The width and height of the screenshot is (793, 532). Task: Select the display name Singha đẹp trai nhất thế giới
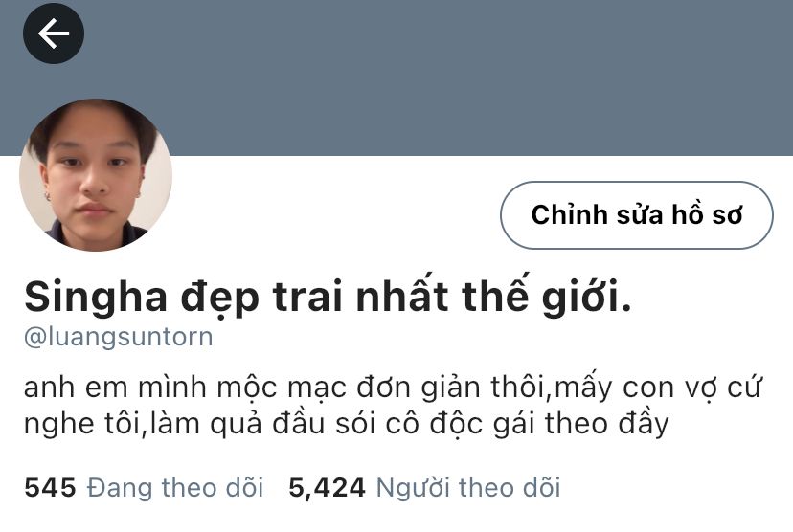click(329, 297)
